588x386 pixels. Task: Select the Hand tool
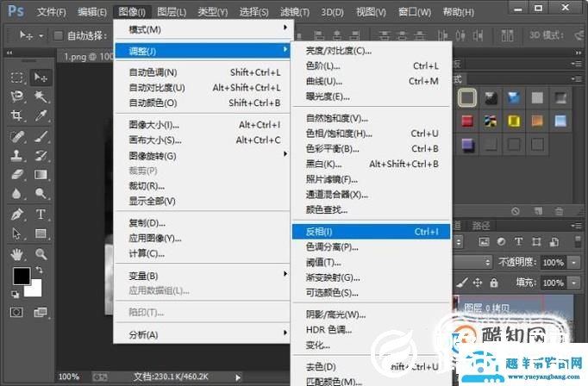pos(17,254)
